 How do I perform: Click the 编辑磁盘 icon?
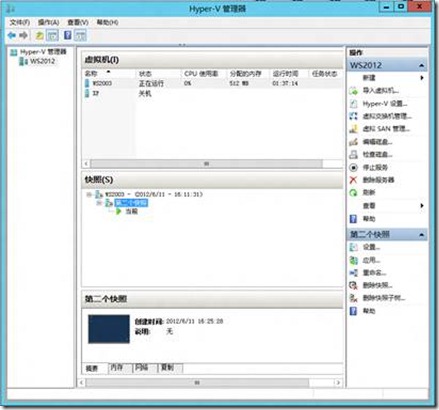(x=353, y=142)
